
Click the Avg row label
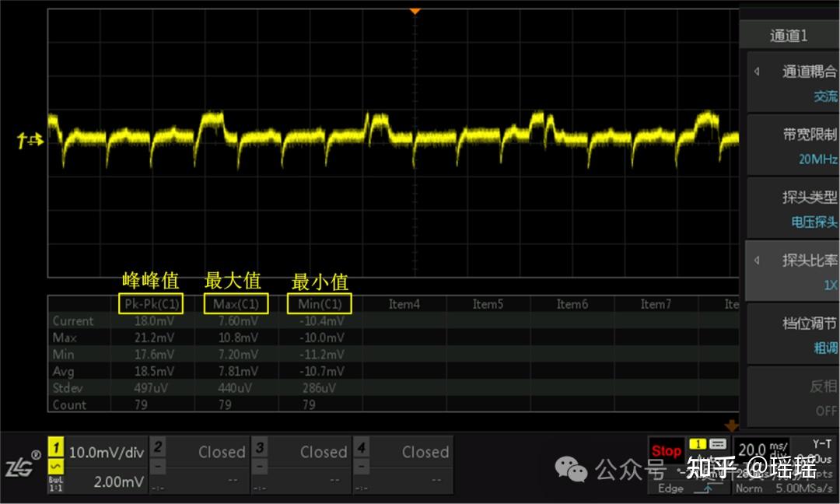pos(63,371)
